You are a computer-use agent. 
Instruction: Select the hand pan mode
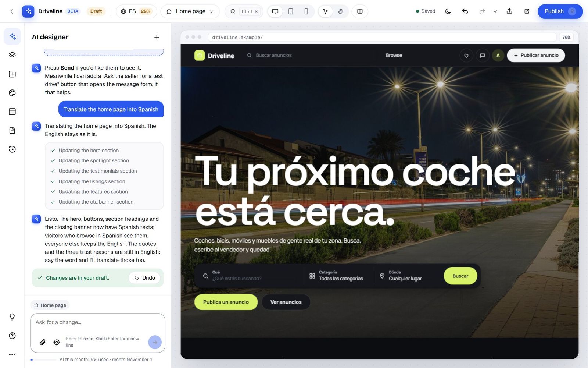click(x=341, y=11)
